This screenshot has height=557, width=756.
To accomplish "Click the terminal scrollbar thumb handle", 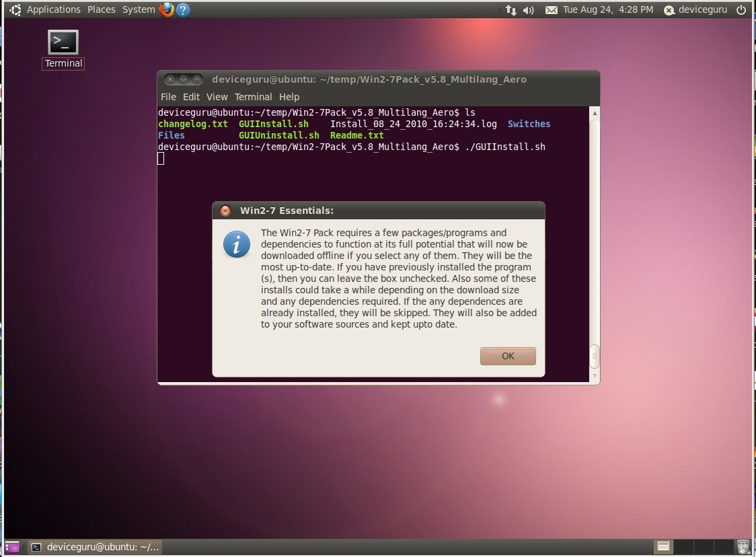I will point(595,357).
